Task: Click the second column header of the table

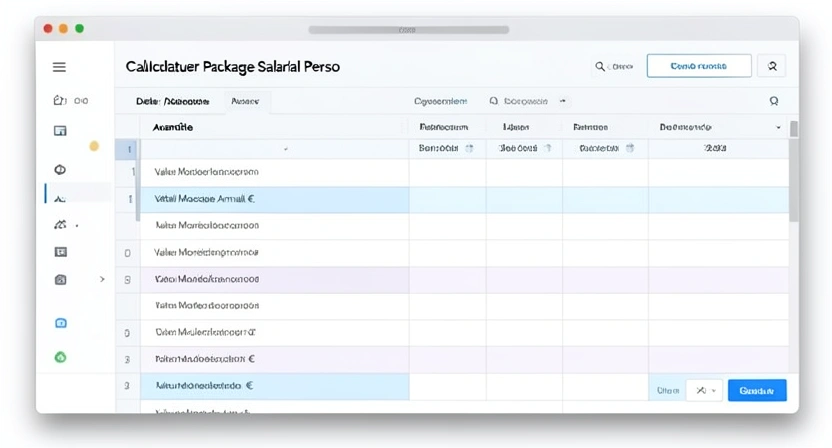Action: click(x=444, y=127)
